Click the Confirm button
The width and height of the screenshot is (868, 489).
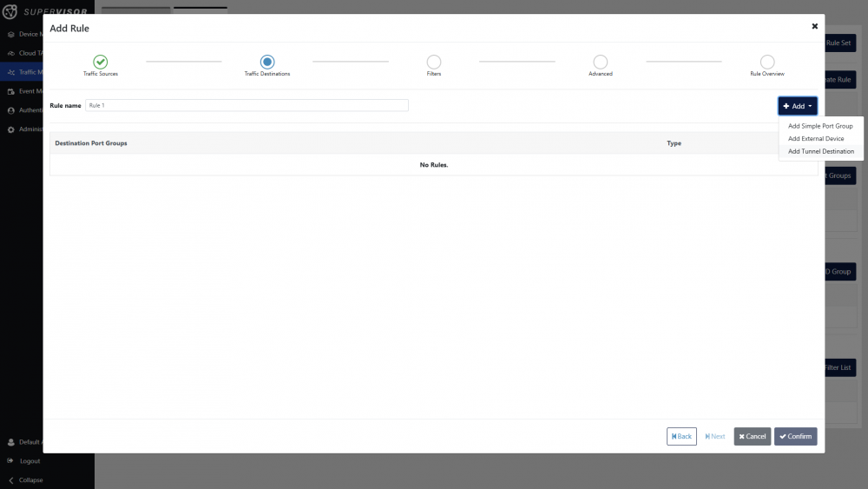coord(795,436)
